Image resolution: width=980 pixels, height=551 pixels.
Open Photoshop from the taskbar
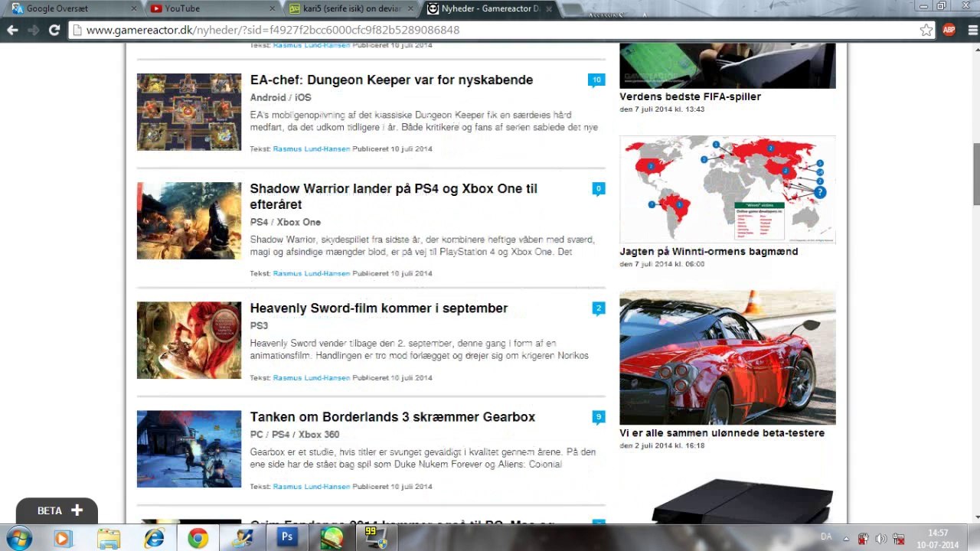click(x=287, y=537)
